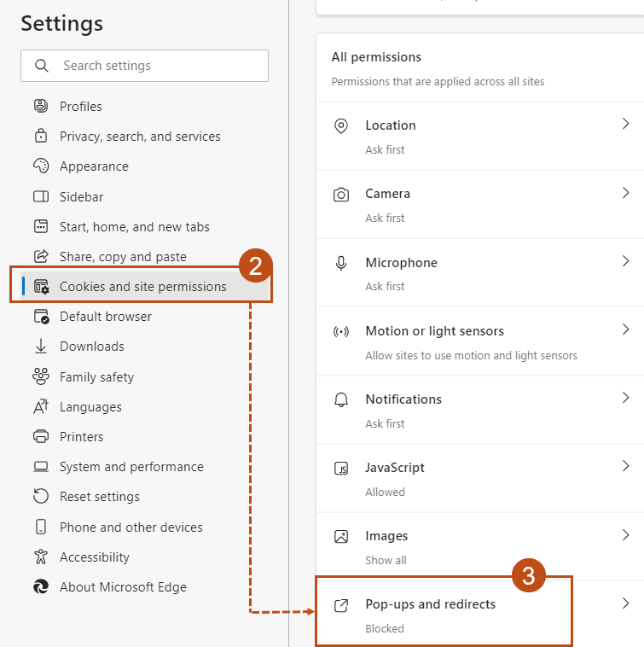Click the Microphone permission icon

click(x=341, y=263)
